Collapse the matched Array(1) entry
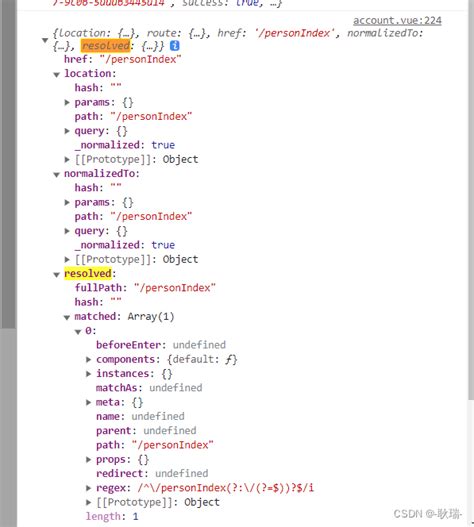Image resolution: width=474 pixels, height=527 pixels. (67, 317)
